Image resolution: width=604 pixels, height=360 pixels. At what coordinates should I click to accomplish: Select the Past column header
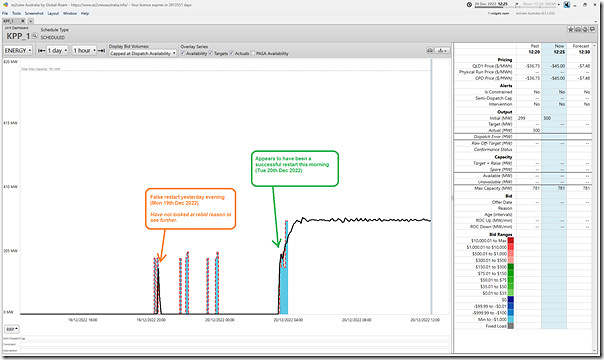tap(535, 46)
